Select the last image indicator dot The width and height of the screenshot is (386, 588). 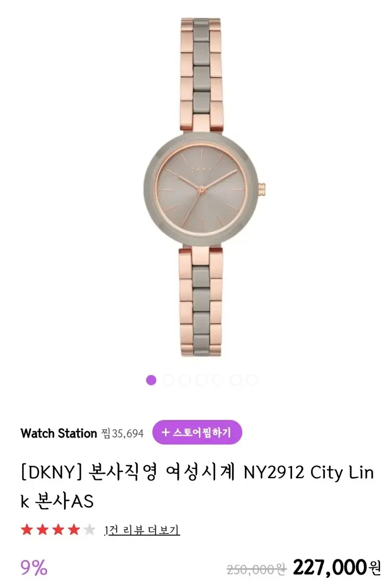click(x=252, y=380)
